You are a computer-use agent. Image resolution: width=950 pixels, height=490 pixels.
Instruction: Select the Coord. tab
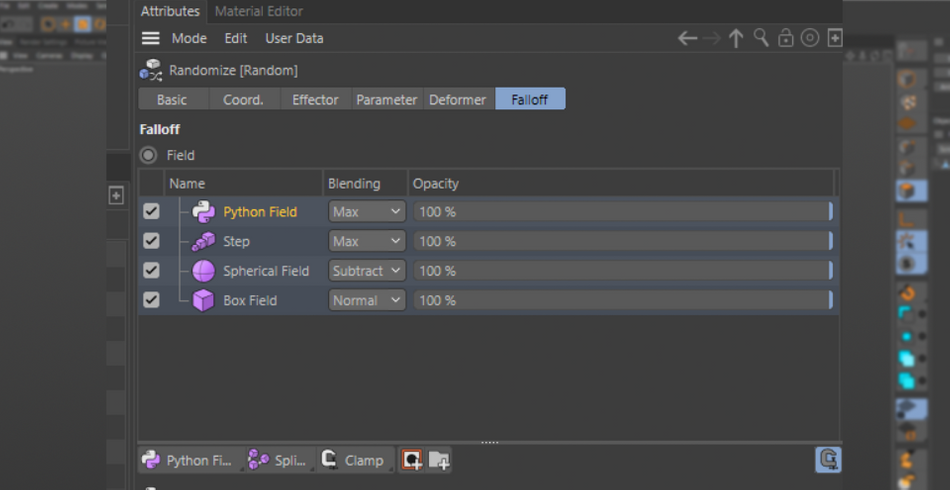[244, 99]
